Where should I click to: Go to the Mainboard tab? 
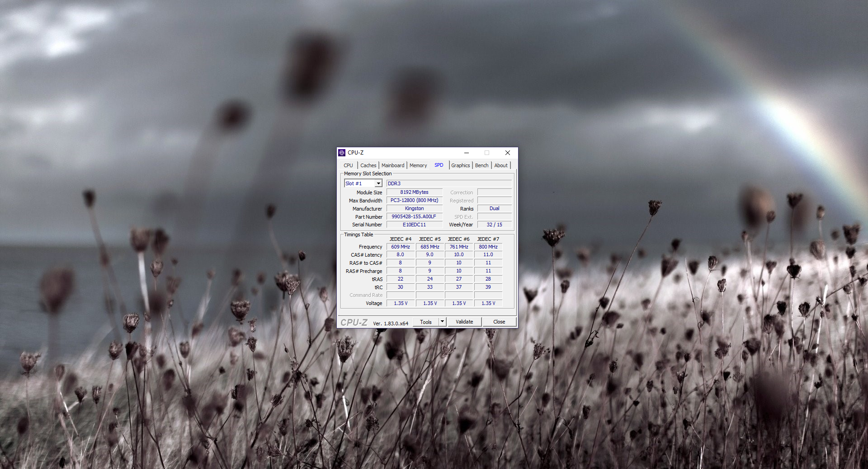392,165
